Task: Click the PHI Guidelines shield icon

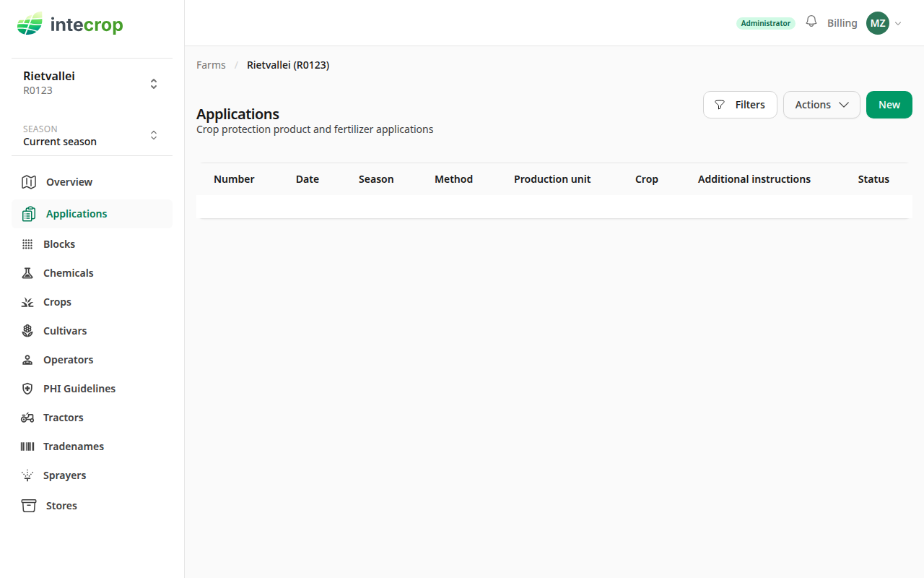Action: tap(27, 389)
